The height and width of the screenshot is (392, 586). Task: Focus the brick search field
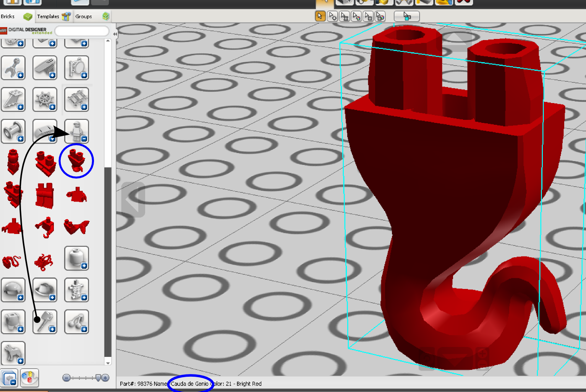tap(82, 31)
